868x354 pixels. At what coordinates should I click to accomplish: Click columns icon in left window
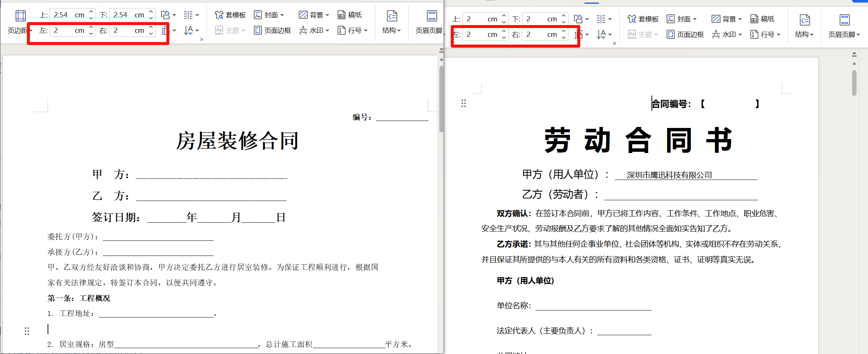click(x=188, y=15)
